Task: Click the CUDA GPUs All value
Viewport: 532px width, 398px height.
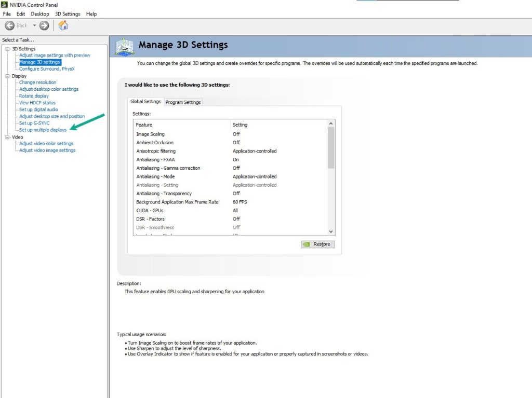Action: coord(235,211)
